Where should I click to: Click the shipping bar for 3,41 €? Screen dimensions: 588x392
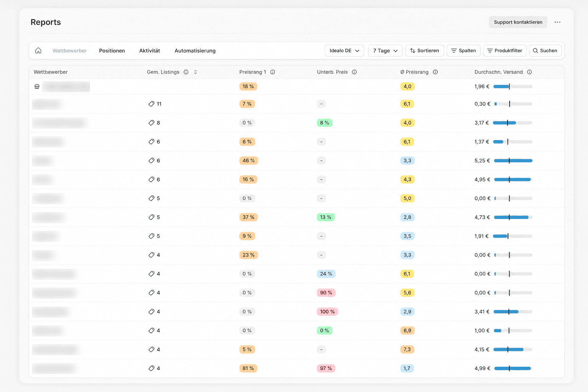(513, 312)
